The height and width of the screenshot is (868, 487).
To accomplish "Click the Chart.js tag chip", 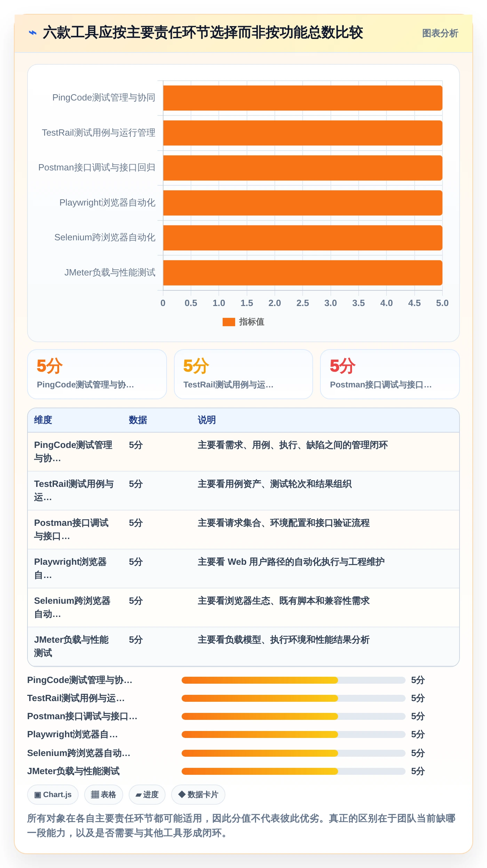I will tap(53, 795).
